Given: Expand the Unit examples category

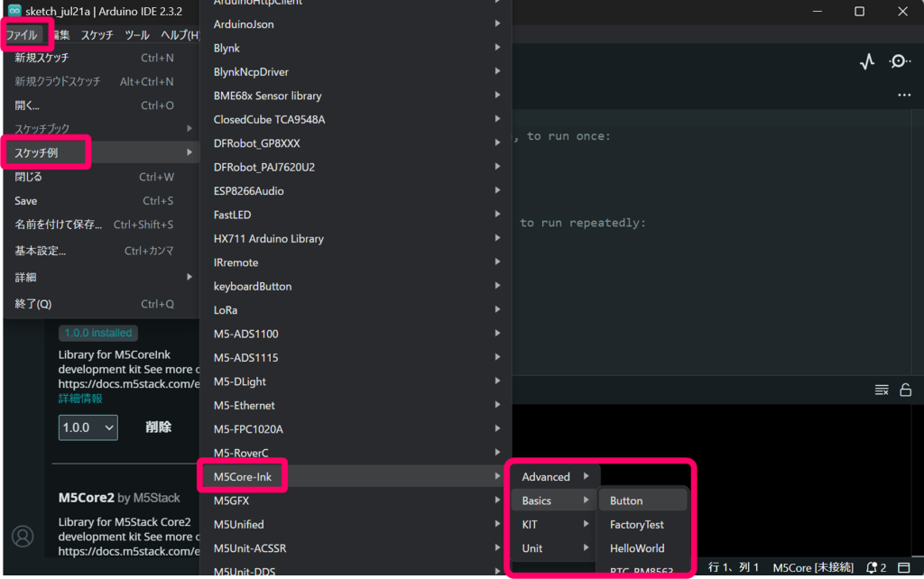Looking at the screenshot, I should pyautogui.click(x=555, y=548).
